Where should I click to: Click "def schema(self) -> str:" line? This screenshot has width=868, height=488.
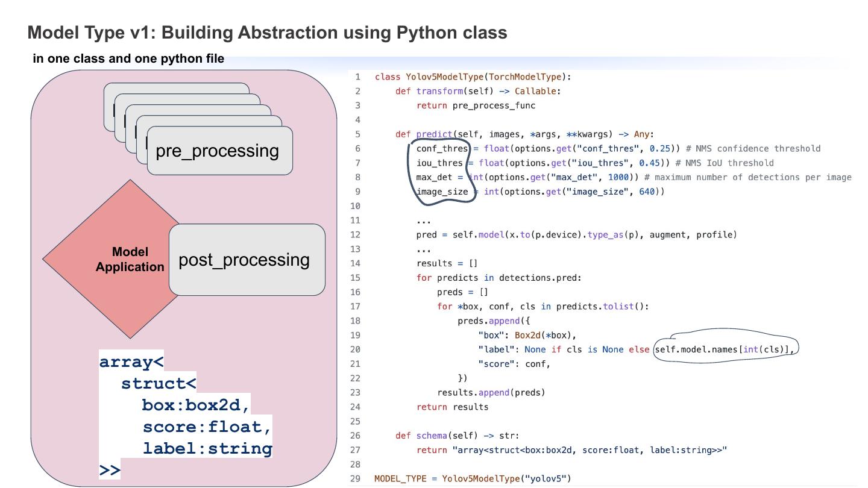pos(457,436)
